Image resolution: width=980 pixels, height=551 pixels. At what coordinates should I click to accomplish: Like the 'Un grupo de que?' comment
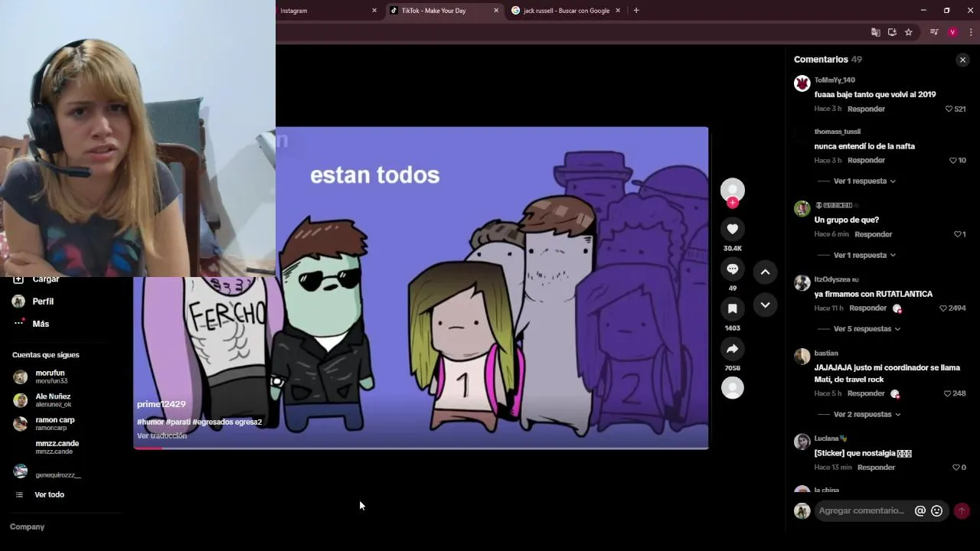point(957,234)
